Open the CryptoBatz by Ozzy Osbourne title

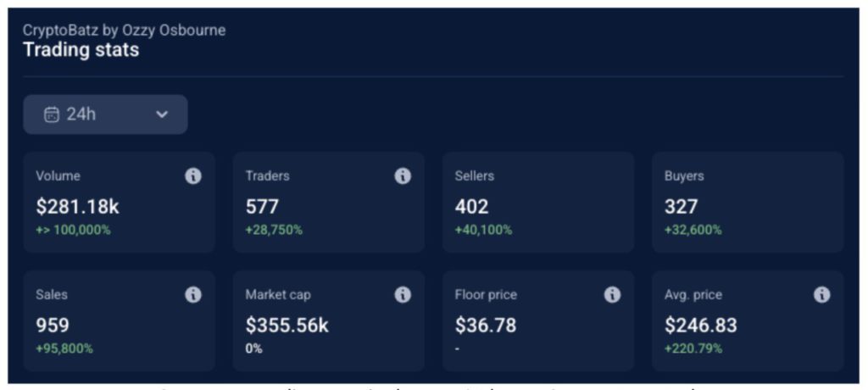pyautogui.click(x=124, y=31)
